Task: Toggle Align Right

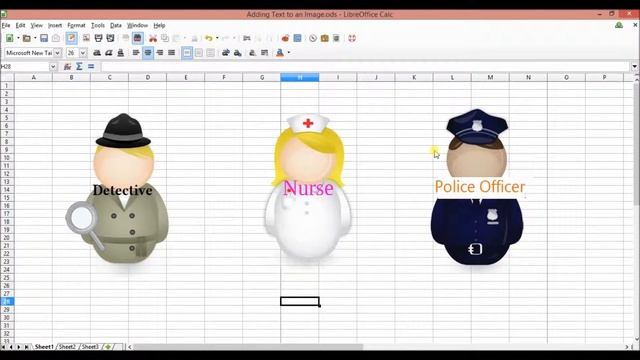Action: (x=160, y=53)
